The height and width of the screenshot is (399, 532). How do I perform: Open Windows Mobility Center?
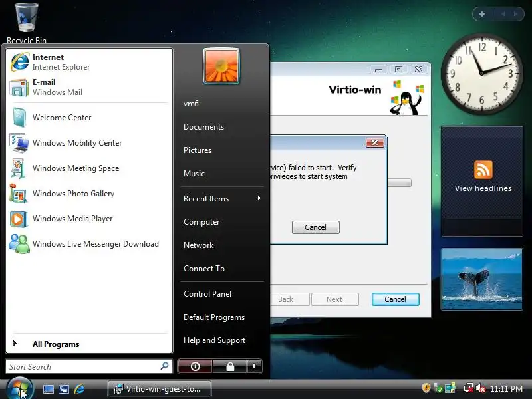point(89,143)
